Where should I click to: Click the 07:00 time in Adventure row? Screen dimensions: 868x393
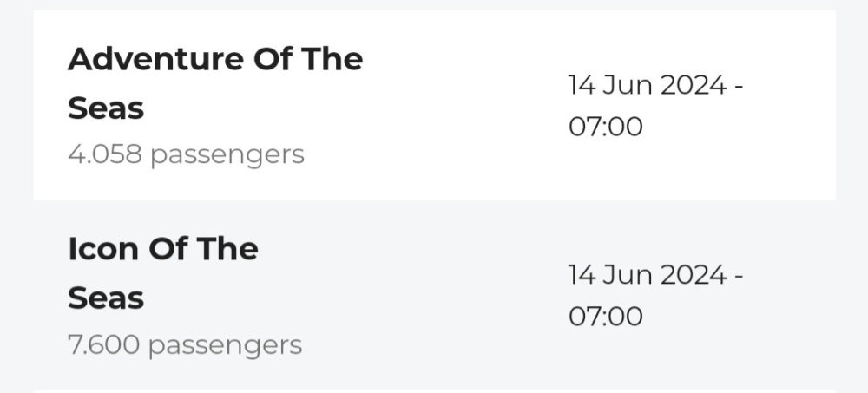606,127
